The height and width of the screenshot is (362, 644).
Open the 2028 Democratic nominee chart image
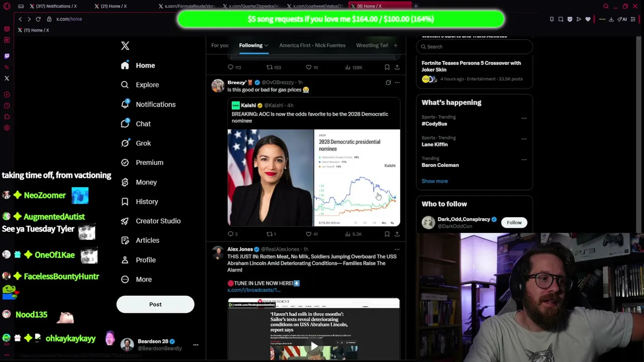(357, 178)
